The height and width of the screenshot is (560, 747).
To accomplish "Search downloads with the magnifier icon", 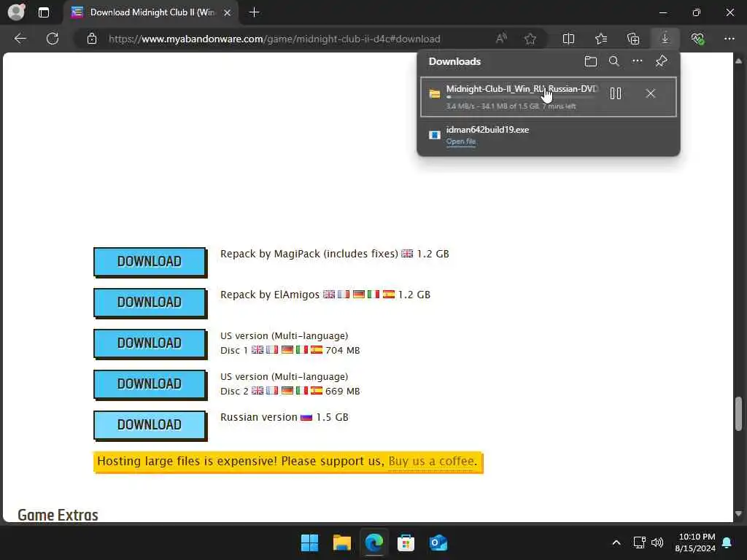I will (614, 61).
